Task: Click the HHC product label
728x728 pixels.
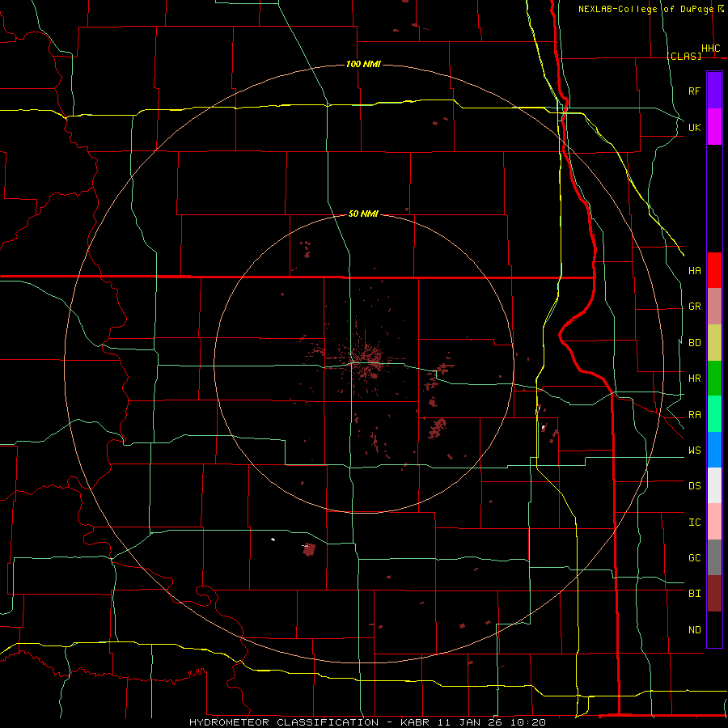Action: 711,49
